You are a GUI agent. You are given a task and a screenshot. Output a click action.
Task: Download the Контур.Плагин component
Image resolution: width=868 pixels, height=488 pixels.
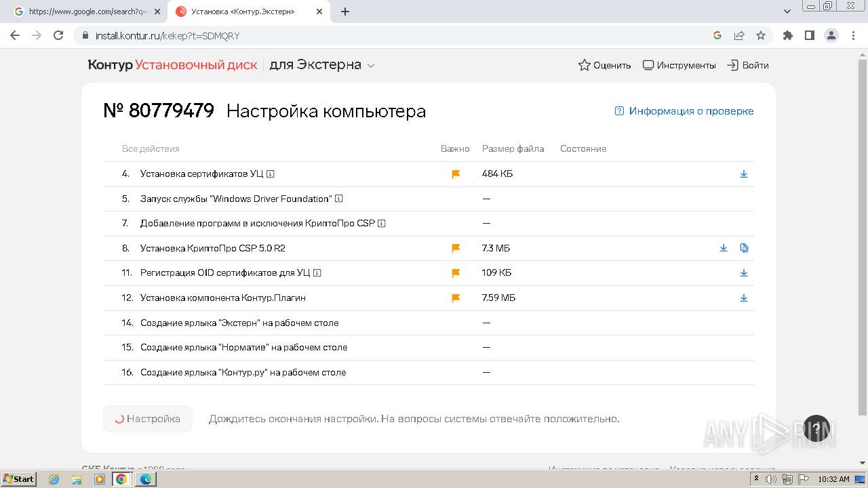pyautogui.click(x=744, y=298)
